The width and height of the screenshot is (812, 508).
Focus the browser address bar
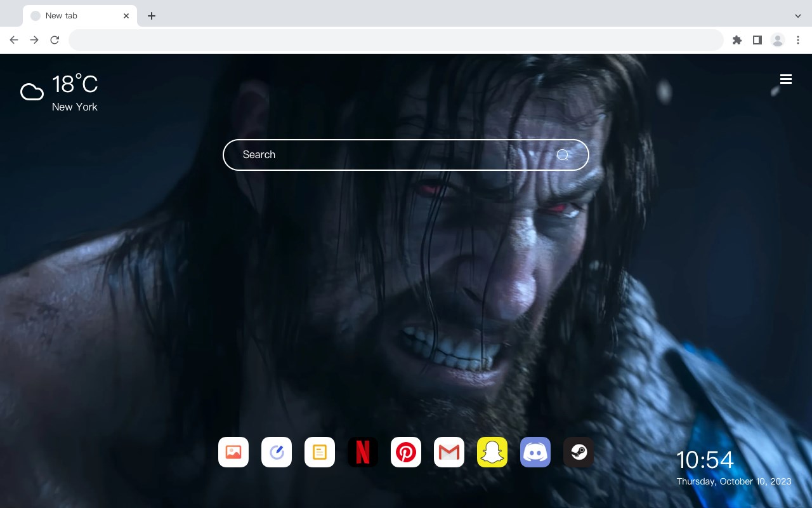tap(396, 40)
